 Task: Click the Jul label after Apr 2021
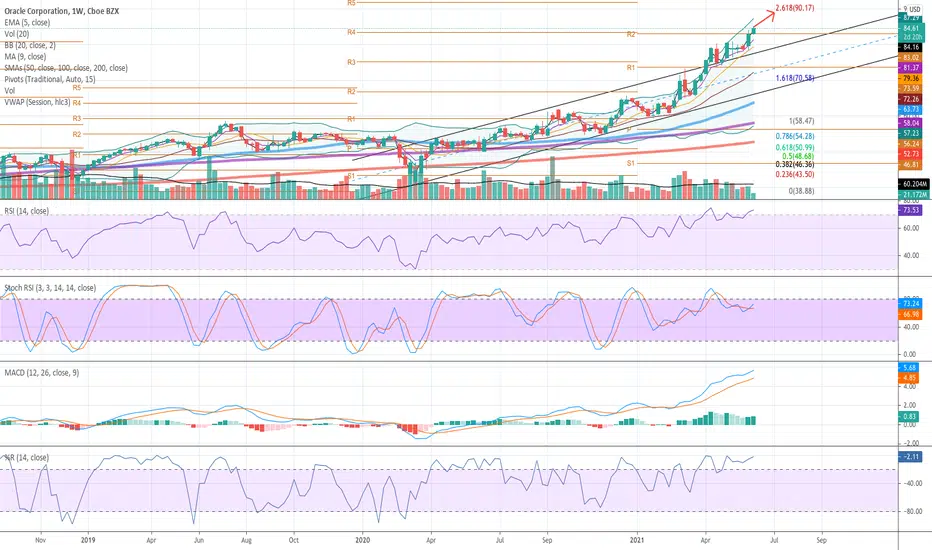point(774,540)
